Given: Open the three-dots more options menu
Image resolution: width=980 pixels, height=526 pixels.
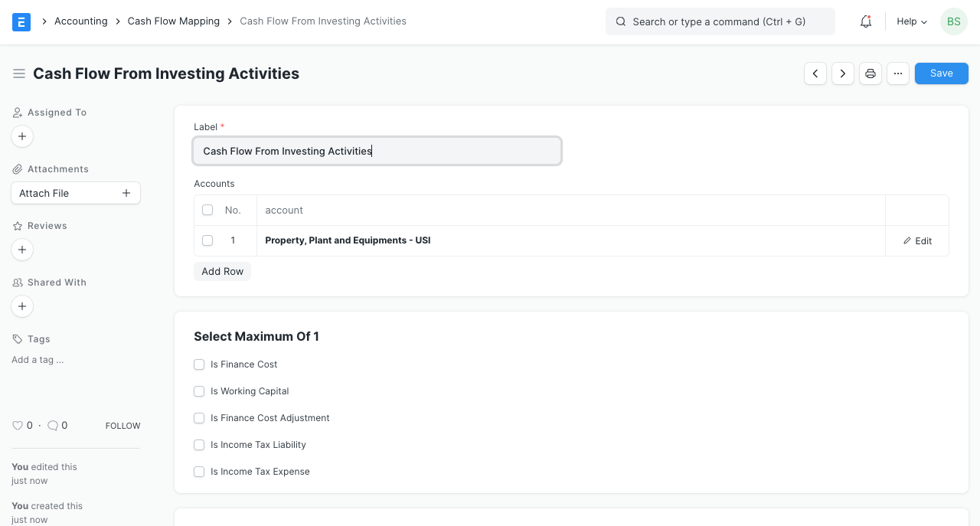Looking at the screenshot, I should 898,74.
